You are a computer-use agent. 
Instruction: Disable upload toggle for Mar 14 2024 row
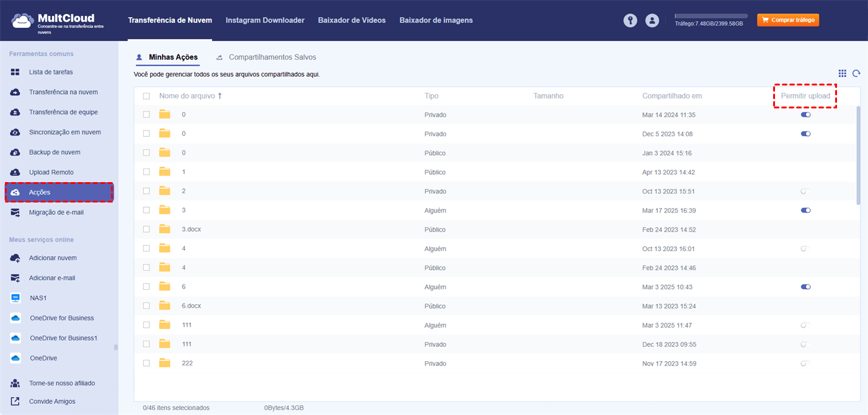tap(805, 115)
